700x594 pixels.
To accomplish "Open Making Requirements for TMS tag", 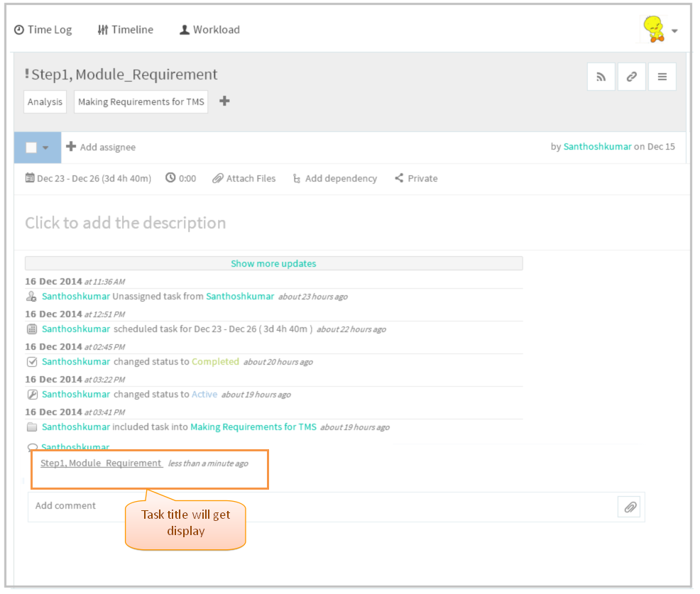I will pyautogui.click(x=141, y=101).
